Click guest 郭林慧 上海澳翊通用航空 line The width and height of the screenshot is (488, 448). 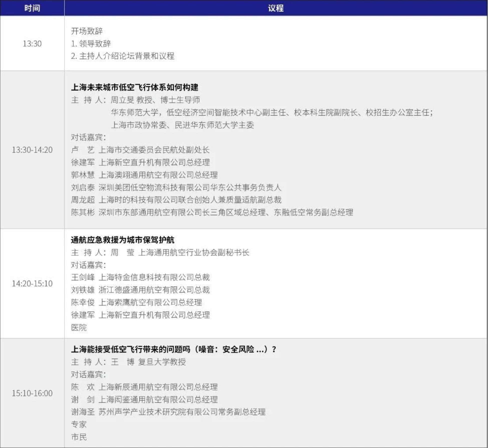click(x=144, y=175)
